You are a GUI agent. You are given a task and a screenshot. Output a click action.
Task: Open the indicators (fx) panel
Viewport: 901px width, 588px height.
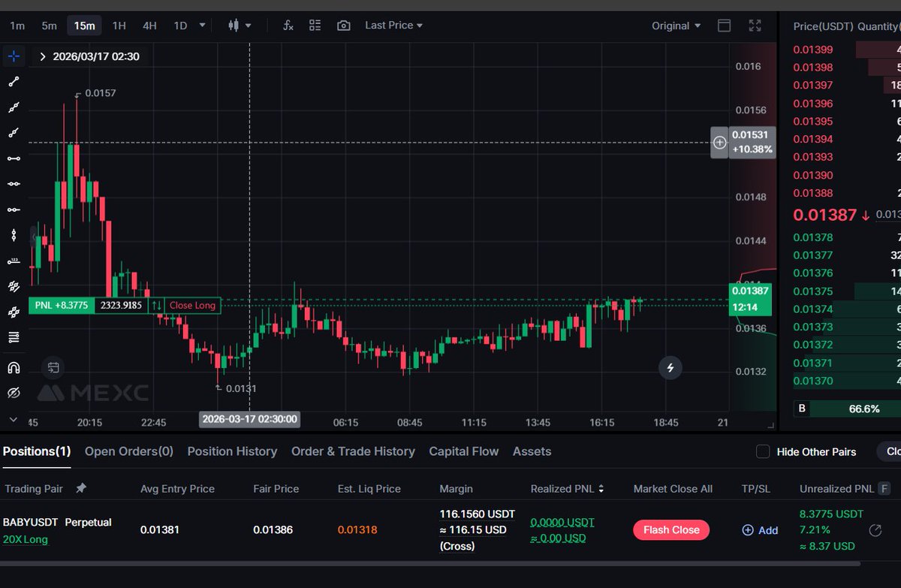[x=288, y=26]
